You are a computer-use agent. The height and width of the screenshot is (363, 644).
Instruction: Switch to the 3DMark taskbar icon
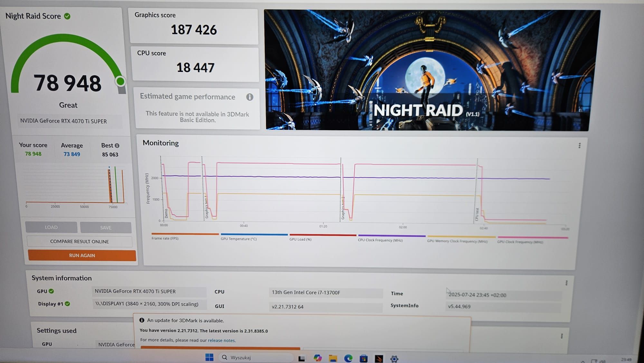(x=379, y=358)
